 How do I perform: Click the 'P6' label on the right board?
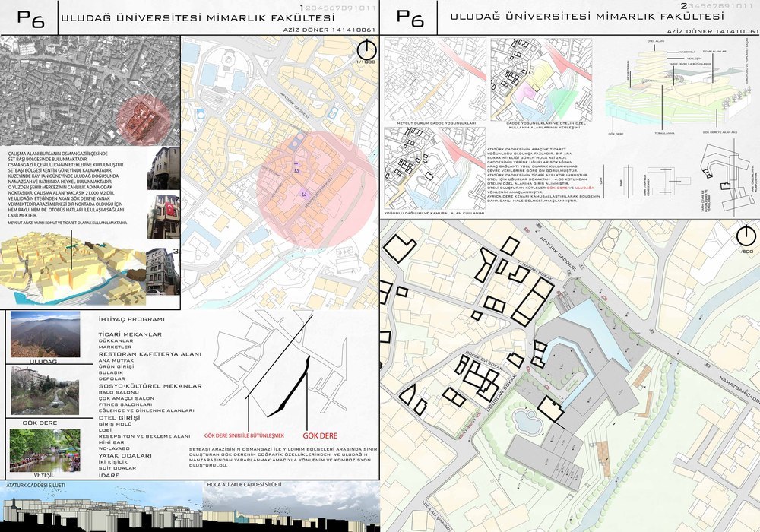[410, 18]
